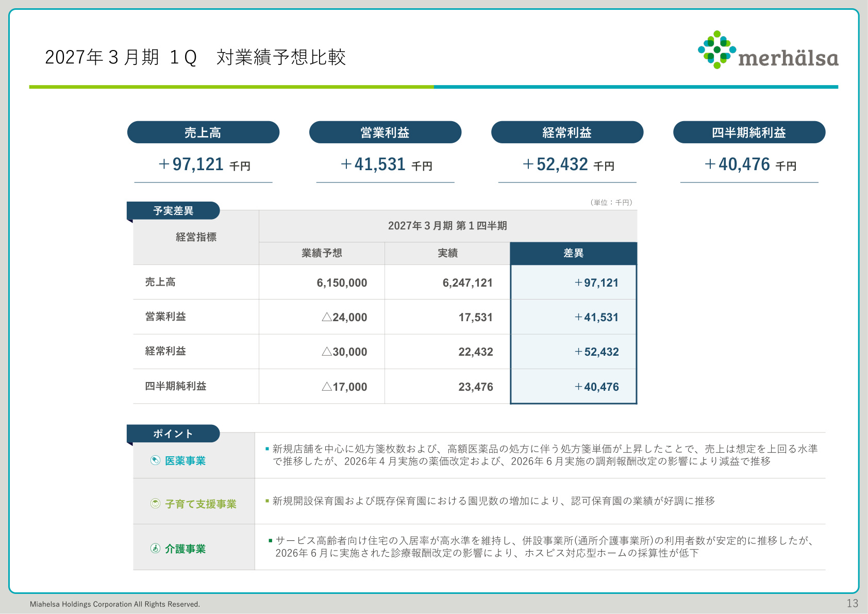The height and width of the screenshot is (614, 868).
Task: Select the 営業利益 summary header pill
Action: tap(385, 132)
